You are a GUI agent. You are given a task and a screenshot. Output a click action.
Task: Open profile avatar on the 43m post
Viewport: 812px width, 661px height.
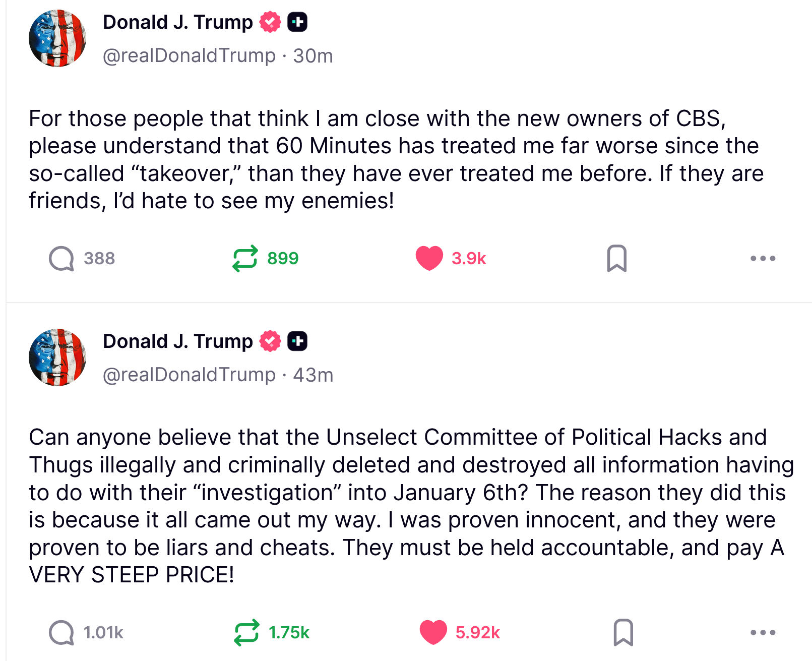click(57, 357)
